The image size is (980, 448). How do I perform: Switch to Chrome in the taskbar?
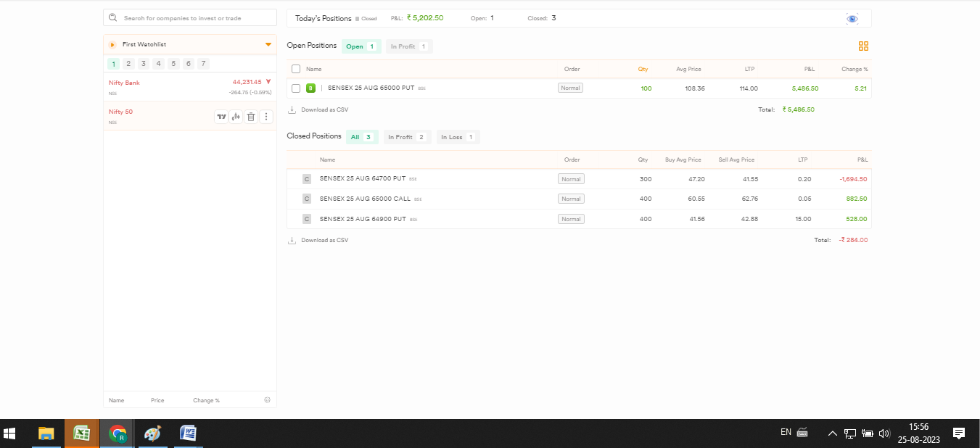pyautogui.click(x=117, y=434)
